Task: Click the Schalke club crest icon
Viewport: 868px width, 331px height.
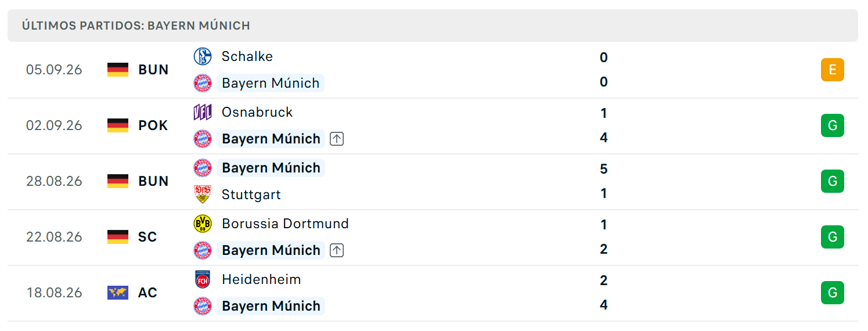Action: click(203, 56)
